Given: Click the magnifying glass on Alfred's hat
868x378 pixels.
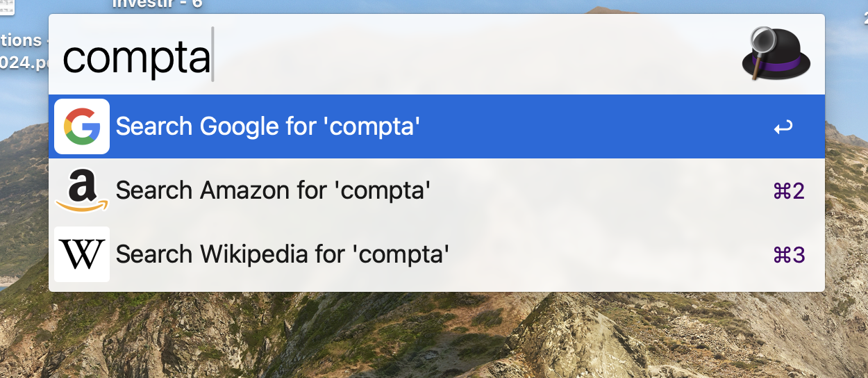Looking at the screenshot, I should (763, 40).
